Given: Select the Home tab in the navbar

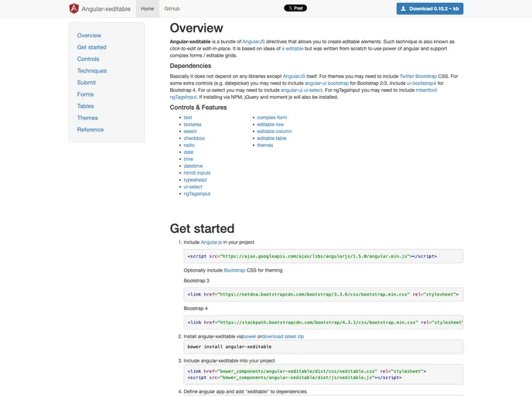Looking at the screenshot, I should tap(147, 9).
